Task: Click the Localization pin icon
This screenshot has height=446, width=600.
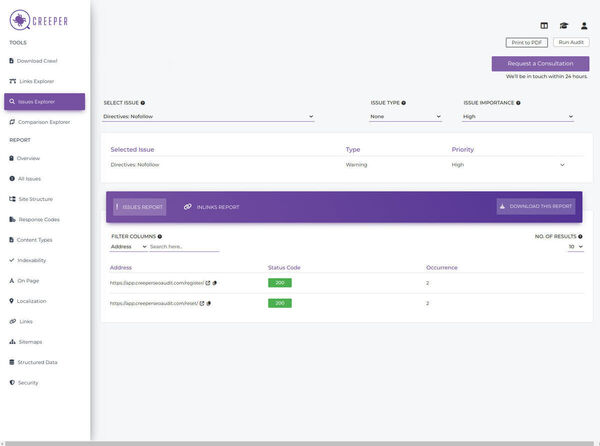Action: [11, 301]
